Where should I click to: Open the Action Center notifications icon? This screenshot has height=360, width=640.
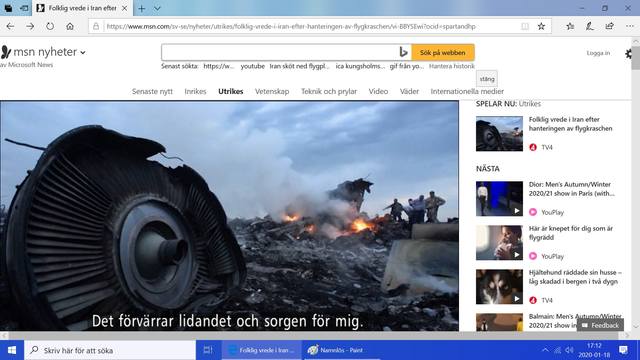click(623, 350)
